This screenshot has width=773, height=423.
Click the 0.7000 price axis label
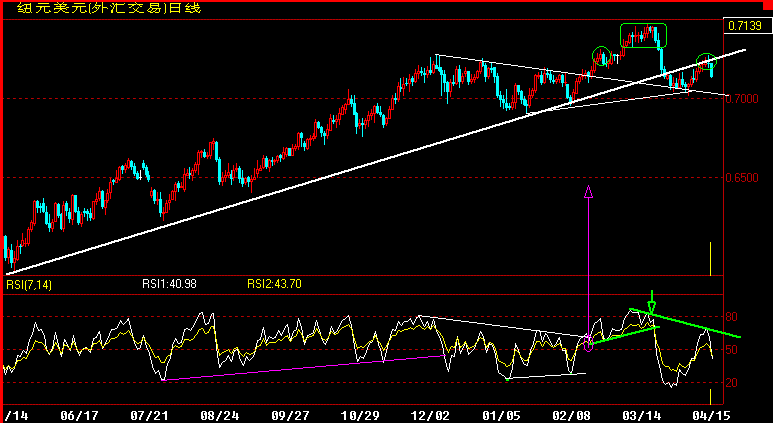point(742,99)
